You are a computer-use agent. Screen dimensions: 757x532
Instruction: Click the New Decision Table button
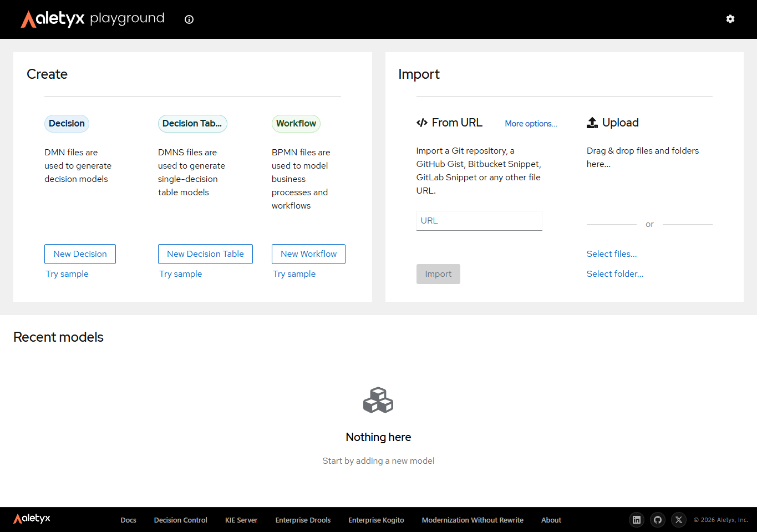coord(205,254)
